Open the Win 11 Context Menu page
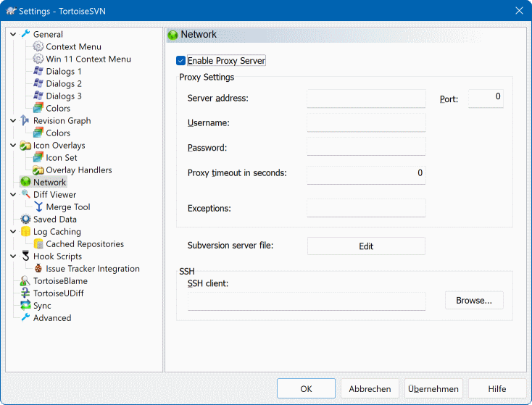Viewport: 532px width, 405px height. click(x=88, y=59)
